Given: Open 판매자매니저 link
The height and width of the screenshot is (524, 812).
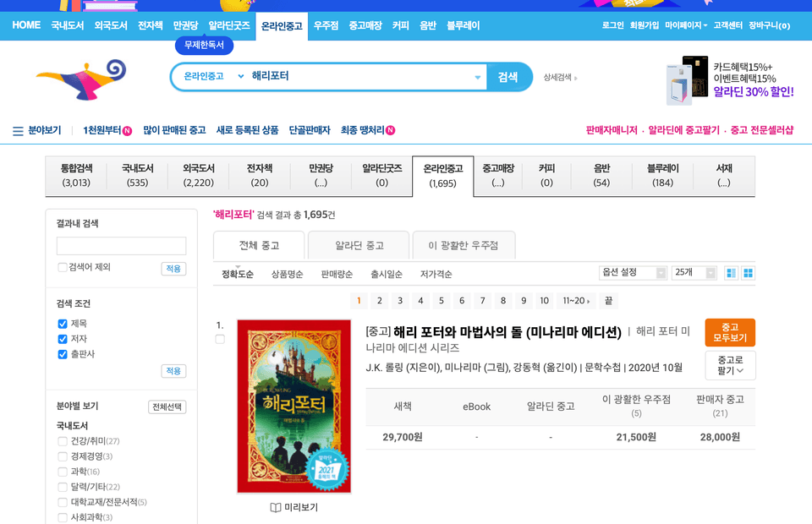Looking at the screenshot, I should pyautogui.click(x=612, y=130).
